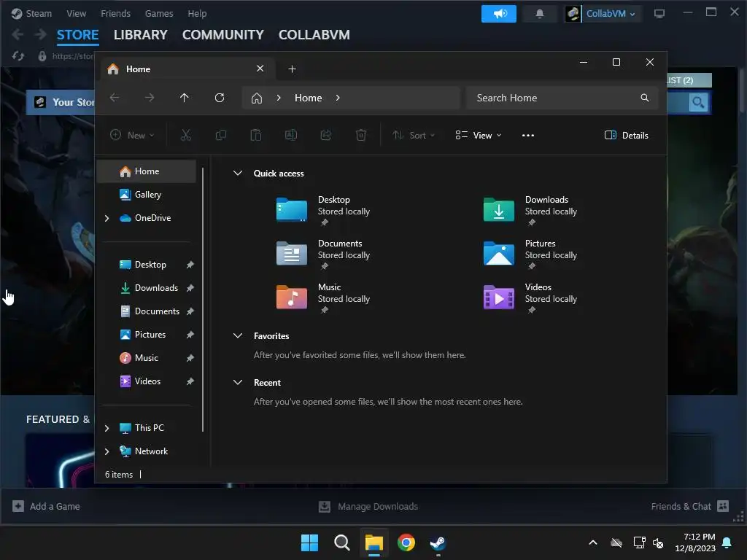
Task: Click Steam browser back arrow
Action: pos(18,34)
